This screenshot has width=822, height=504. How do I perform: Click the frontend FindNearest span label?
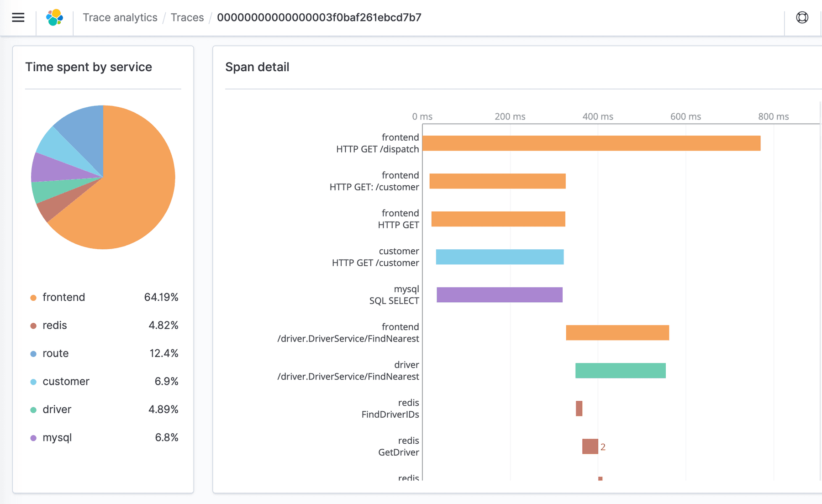(x=348, y=333)
